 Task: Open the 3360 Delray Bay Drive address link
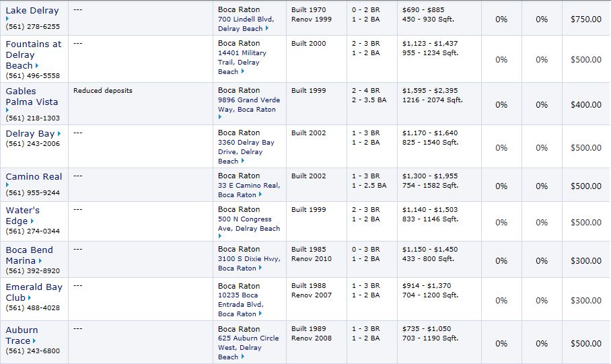(x=246, y=151)
